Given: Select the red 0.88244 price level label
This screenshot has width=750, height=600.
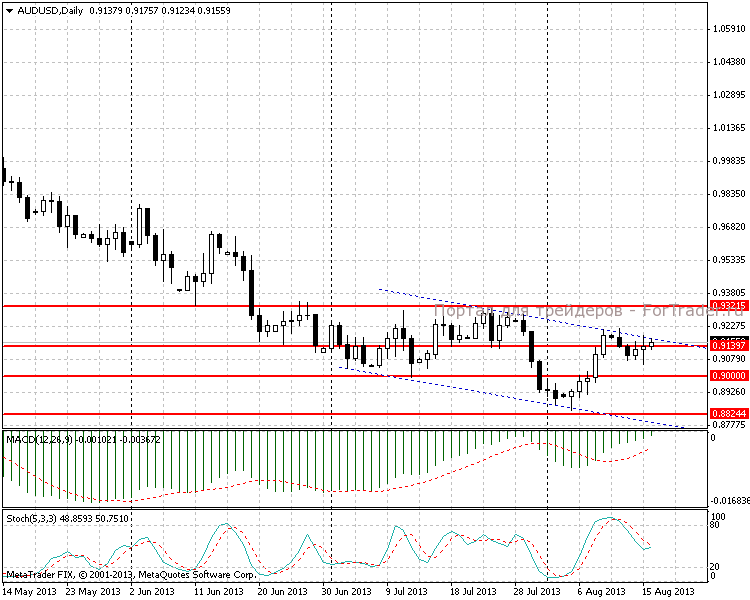Looking at the screenshot, I should click(729, 414).
